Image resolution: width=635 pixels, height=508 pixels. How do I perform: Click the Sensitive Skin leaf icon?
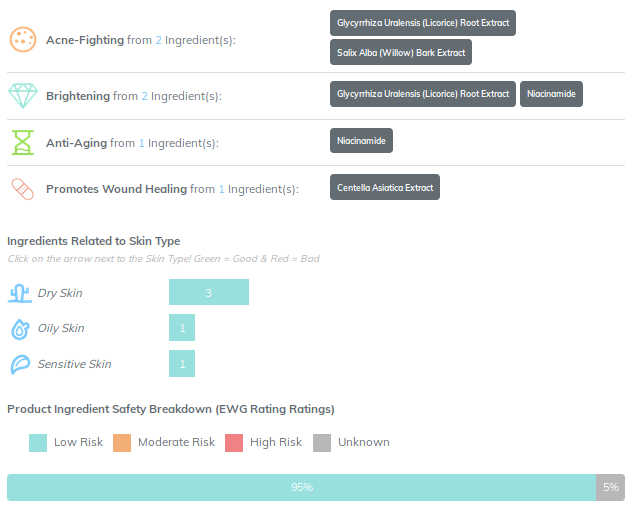tap(20, 364)
